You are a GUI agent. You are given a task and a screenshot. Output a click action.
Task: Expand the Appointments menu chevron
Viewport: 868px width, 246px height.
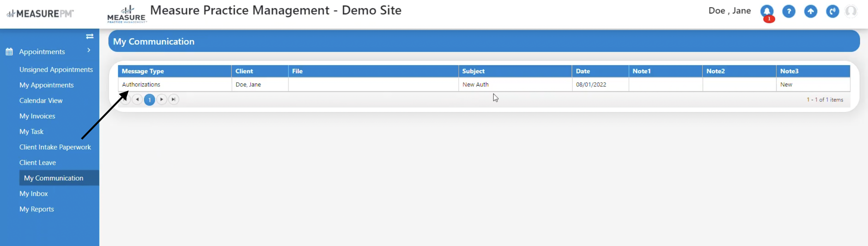pyautogui.click(x=89, y=50)
